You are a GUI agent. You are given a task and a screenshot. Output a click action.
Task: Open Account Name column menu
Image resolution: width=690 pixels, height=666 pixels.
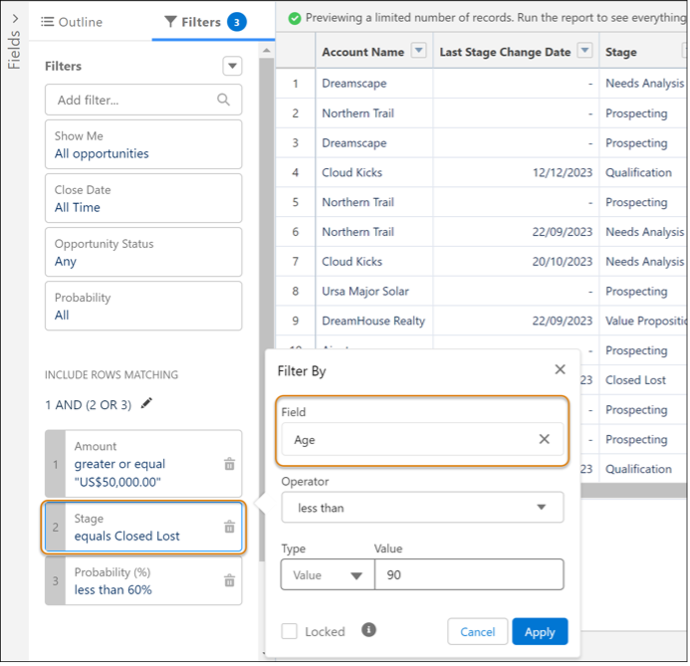coord(418,52)
